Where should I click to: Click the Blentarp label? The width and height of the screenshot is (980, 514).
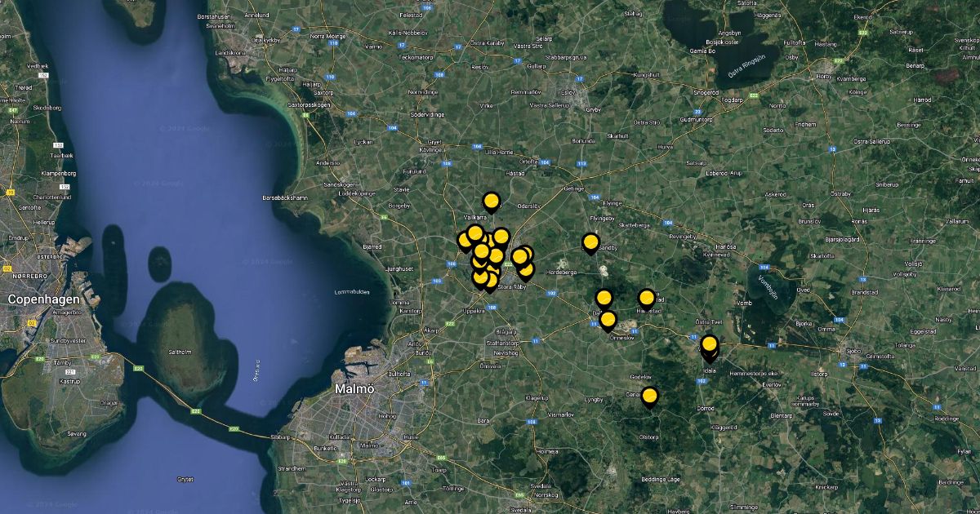[782, 415]
